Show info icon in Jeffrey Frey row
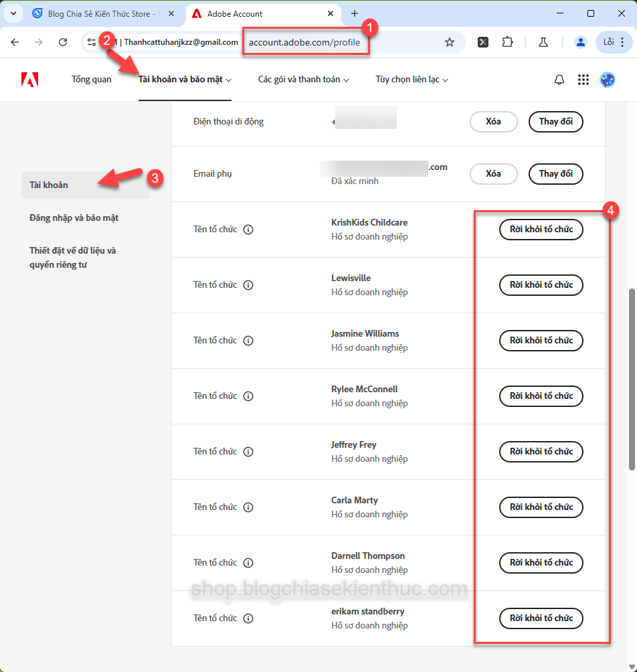637x672 pixels. click(x=248, y=452)
